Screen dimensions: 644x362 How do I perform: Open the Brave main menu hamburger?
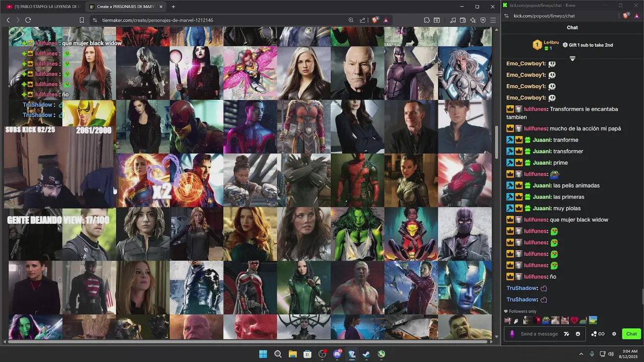click(x=493, y=20)
